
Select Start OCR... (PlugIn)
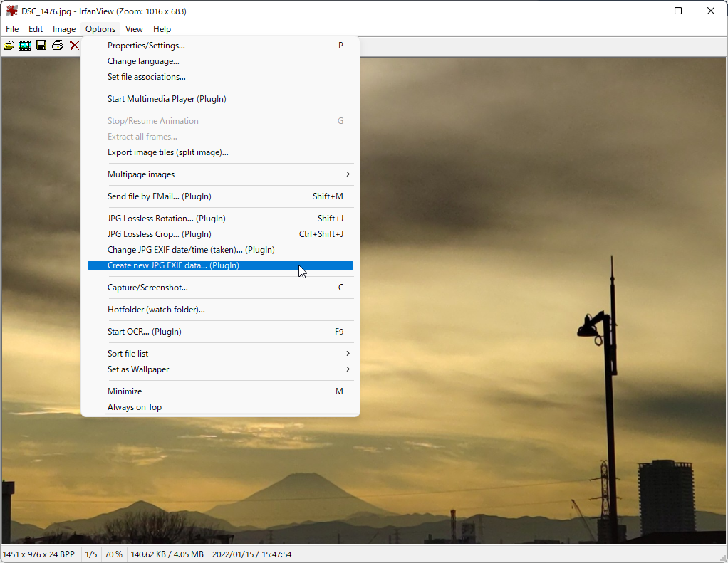tap(221, 332)
